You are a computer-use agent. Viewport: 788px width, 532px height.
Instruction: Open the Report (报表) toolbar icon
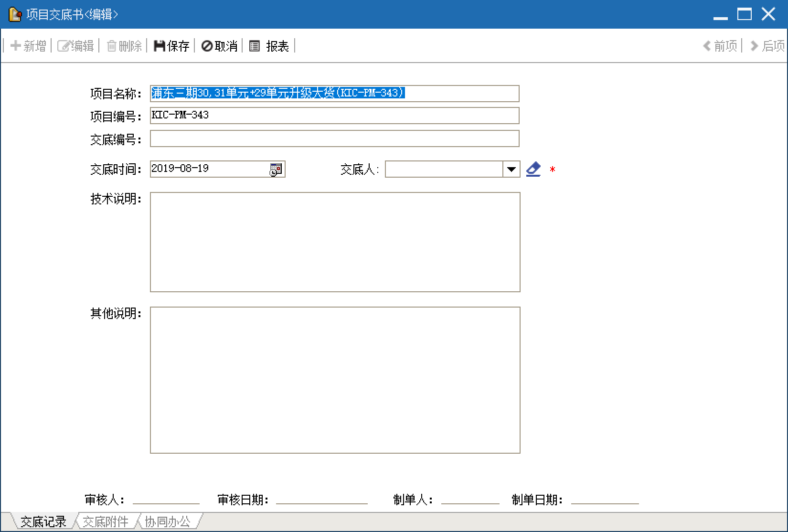click(x=255, y=46)
